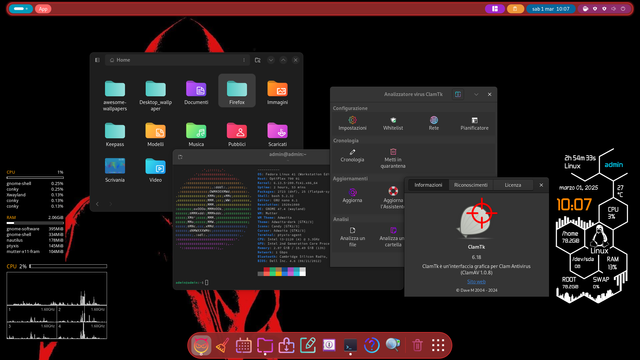Viewport: 640px width, 360px height.
Task: Click Analizza una cartella in ClamTk
Action: tap(392, 237)
